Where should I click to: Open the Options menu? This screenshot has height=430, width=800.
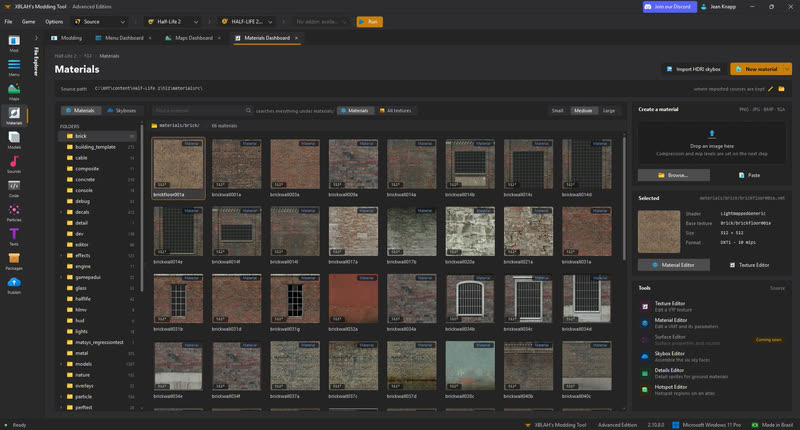[x=54, y=21]
